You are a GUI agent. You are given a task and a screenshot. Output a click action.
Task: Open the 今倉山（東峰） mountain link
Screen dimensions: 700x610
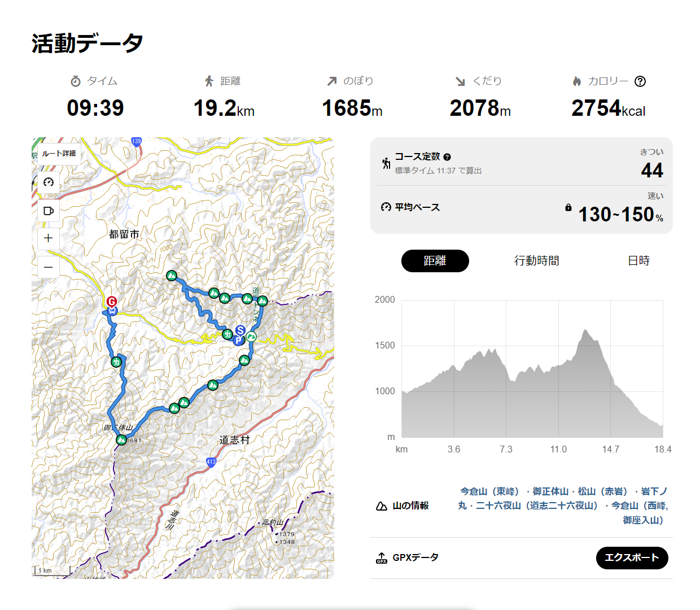(489, 491)
